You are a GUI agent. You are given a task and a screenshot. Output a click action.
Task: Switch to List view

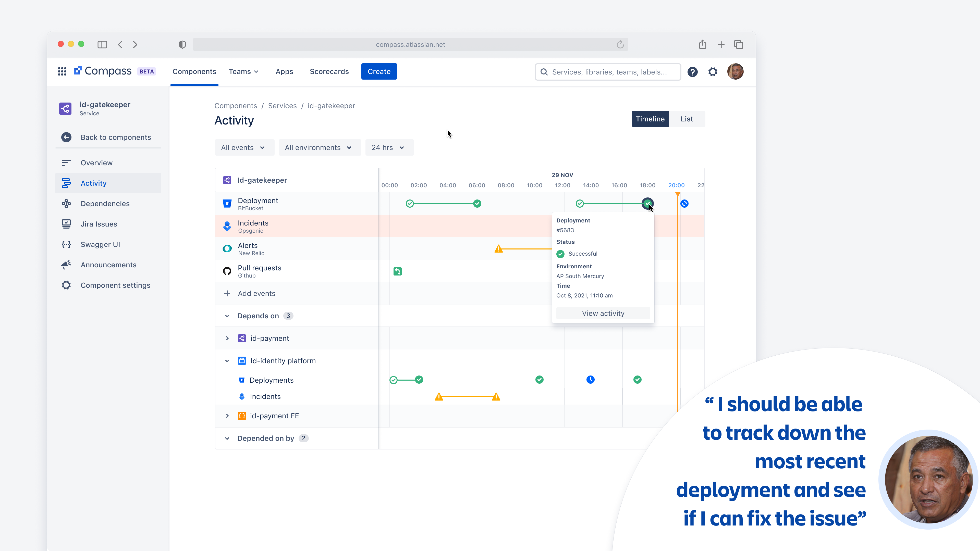[x=687, y=119]
